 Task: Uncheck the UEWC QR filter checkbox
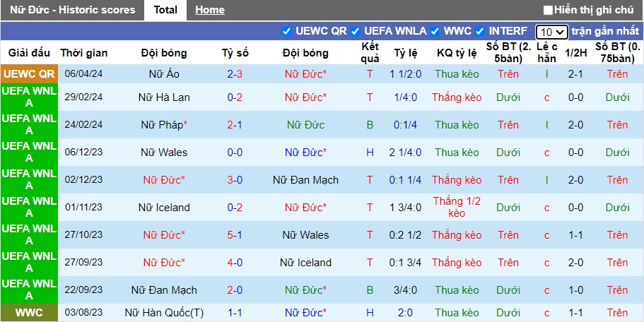click(x=286, y=31)
